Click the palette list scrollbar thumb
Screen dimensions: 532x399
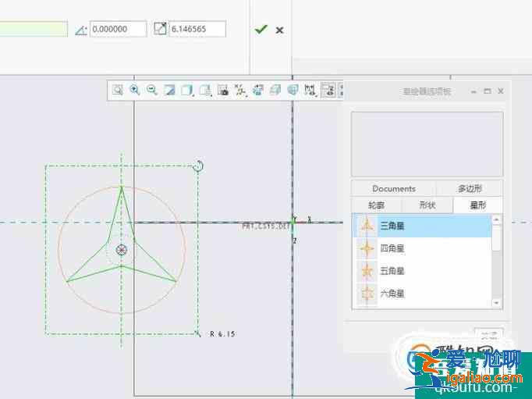click(496, 238)
